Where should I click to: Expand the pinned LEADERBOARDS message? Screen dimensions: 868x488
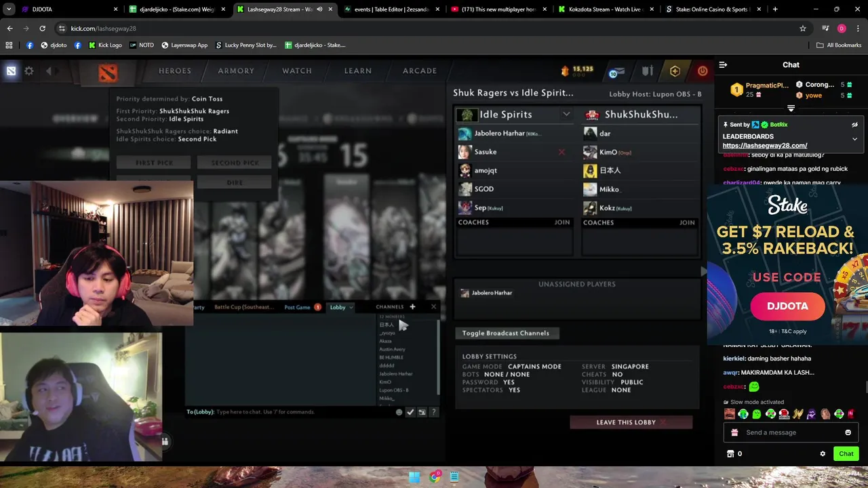point(854,139)
